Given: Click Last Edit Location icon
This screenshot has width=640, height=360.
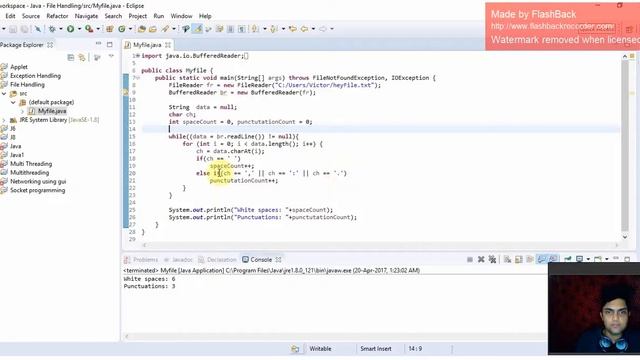Looking at the screenshot, I should click(293, 29).
